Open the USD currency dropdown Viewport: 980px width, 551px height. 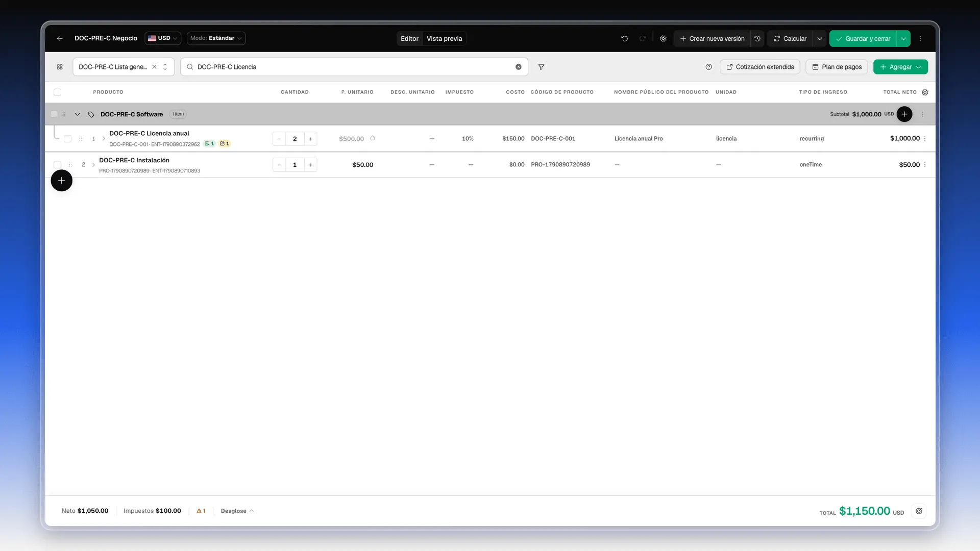[163, 38]
